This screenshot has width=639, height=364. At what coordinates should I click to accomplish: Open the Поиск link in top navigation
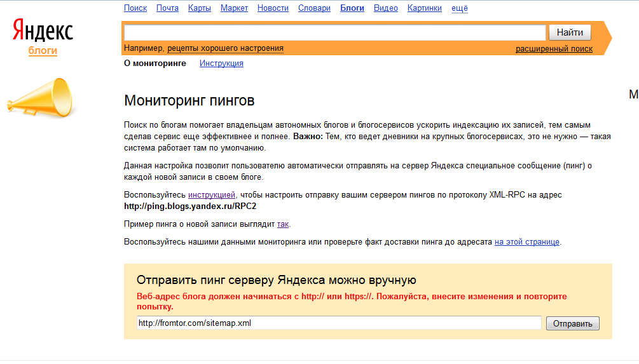pos(135,8)
